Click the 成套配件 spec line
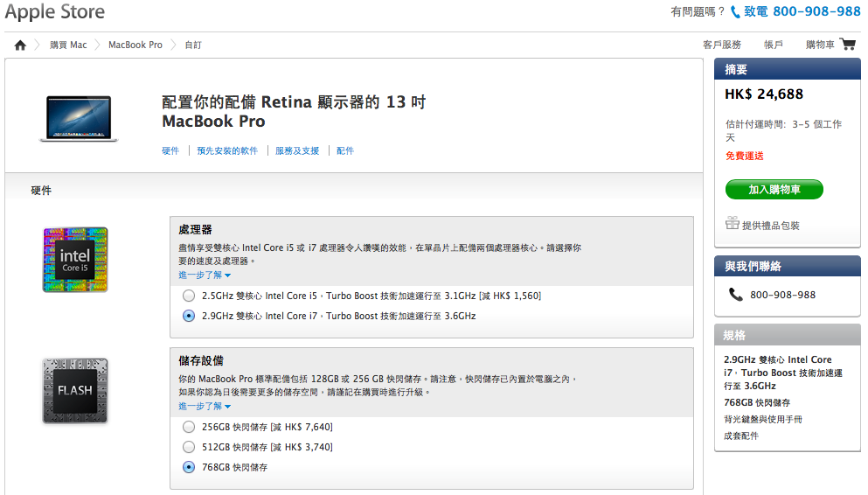This screenshot has width=868, height=495. (741, 436)
